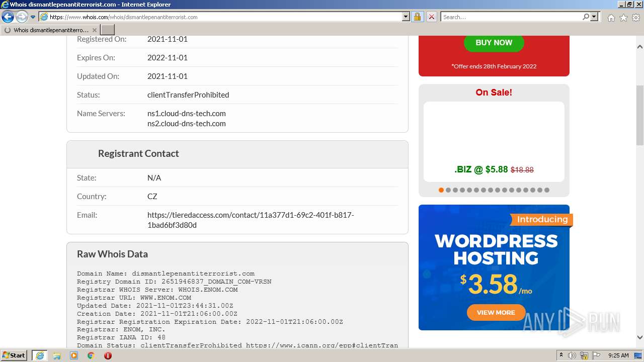The height and width of the screenshot is (362, 644).
Task: Click the magnifier search icon
Action: 586,17
